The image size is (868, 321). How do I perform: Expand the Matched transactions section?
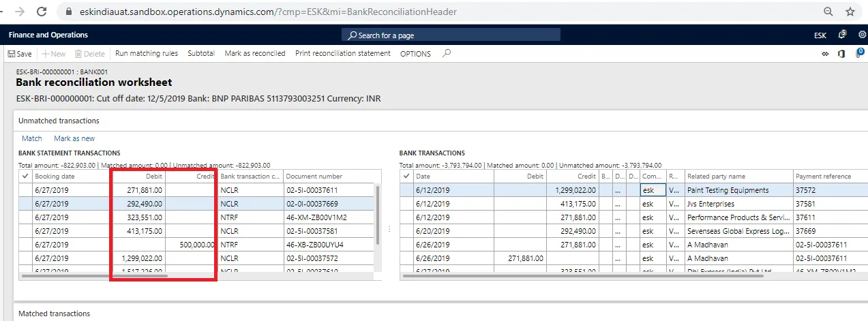(54, 314)
